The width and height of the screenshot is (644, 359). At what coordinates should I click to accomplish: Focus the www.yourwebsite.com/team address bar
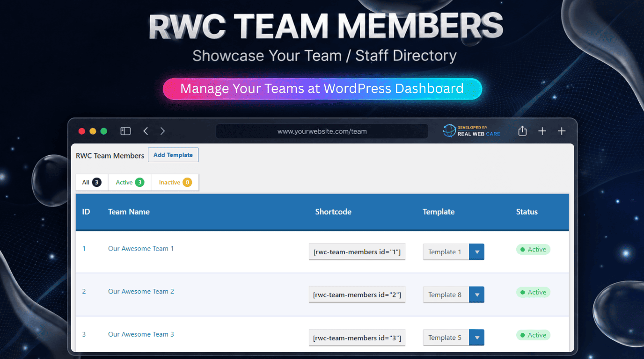(x=322, y=131)
